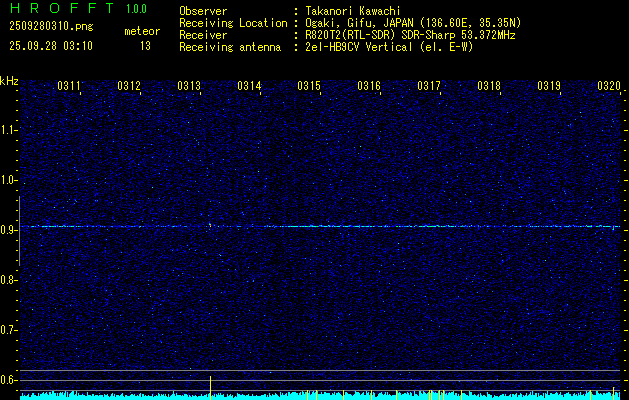Click the 0.9 kHz frequency label
Image resolution: width=629 pixels, height=400 pixels.
pyautogui.click(x=8, y=230)
